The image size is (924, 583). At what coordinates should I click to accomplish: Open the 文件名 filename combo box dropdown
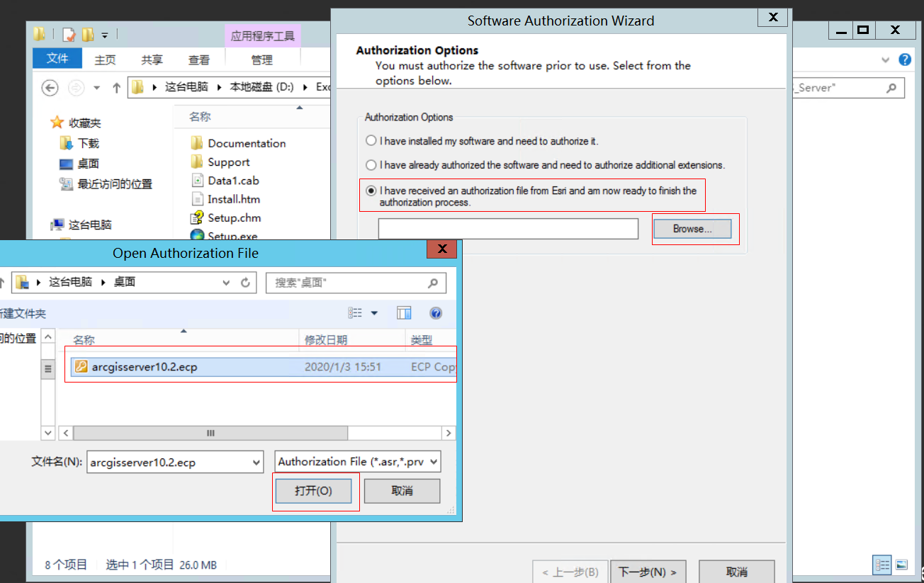coord(256,463)
